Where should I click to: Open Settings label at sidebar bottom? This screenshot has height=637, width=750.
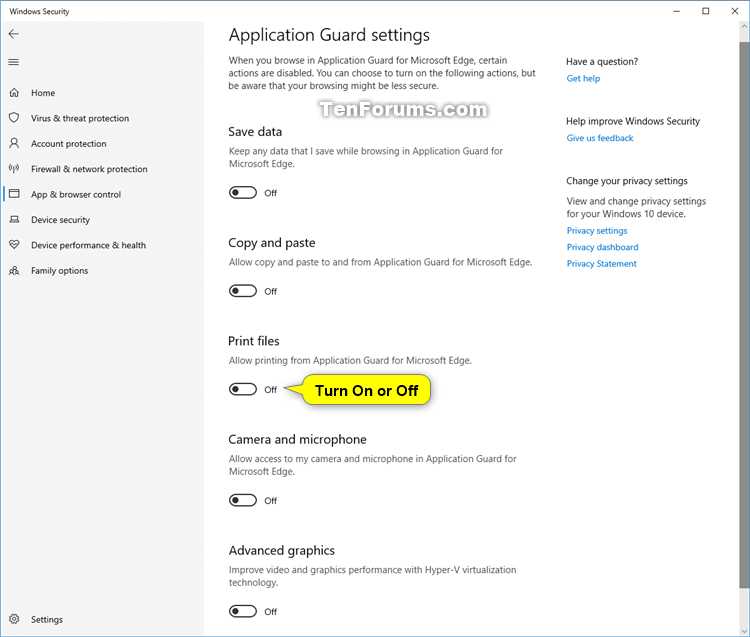tap(47, 619)
